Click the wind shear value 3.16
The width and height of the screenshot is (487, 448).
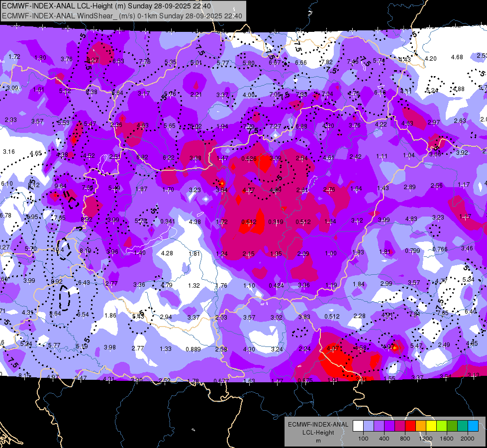[x=8, y=152]
